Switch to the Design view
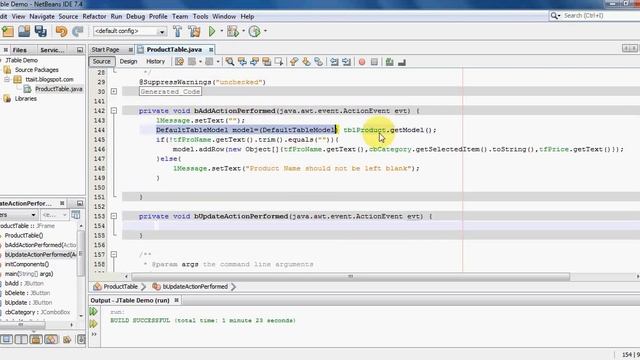 pos(128,62)
